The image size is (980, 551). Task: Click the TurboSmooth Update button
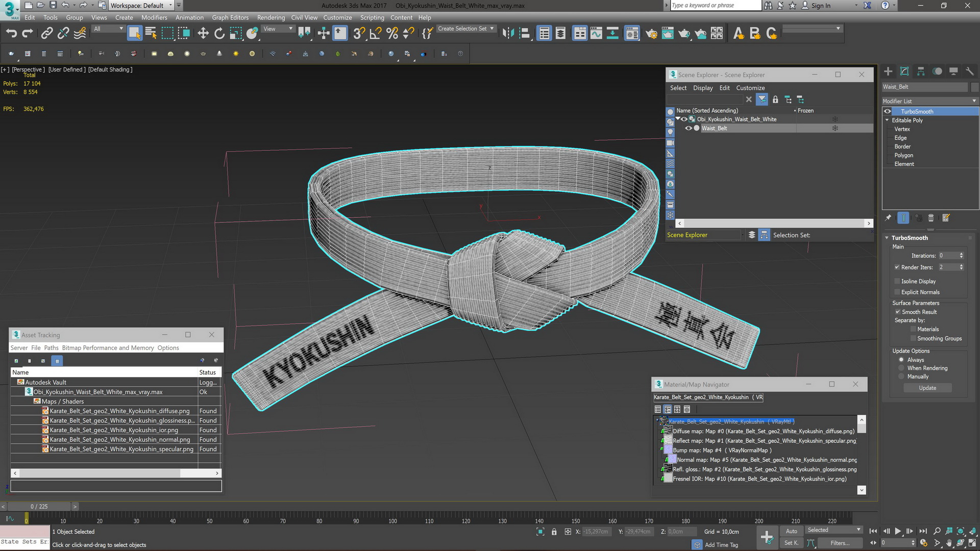(x=927, y=388)
